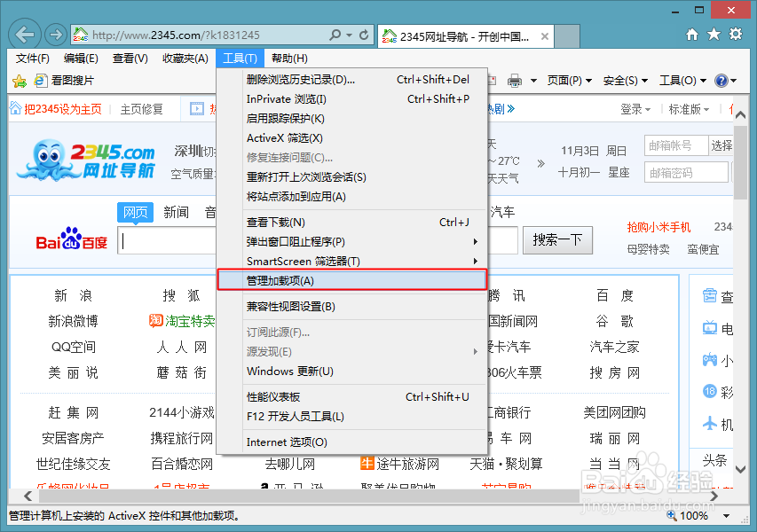Choose 删除浏览历史记录(D)... menu entry
757x532 pixels.
(x=352, y=80)
